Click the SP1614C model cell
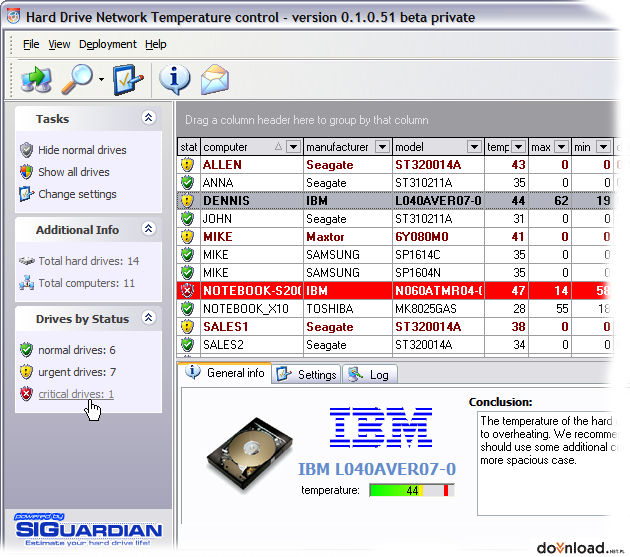This screenshot has width=630, height=557. 438,255
